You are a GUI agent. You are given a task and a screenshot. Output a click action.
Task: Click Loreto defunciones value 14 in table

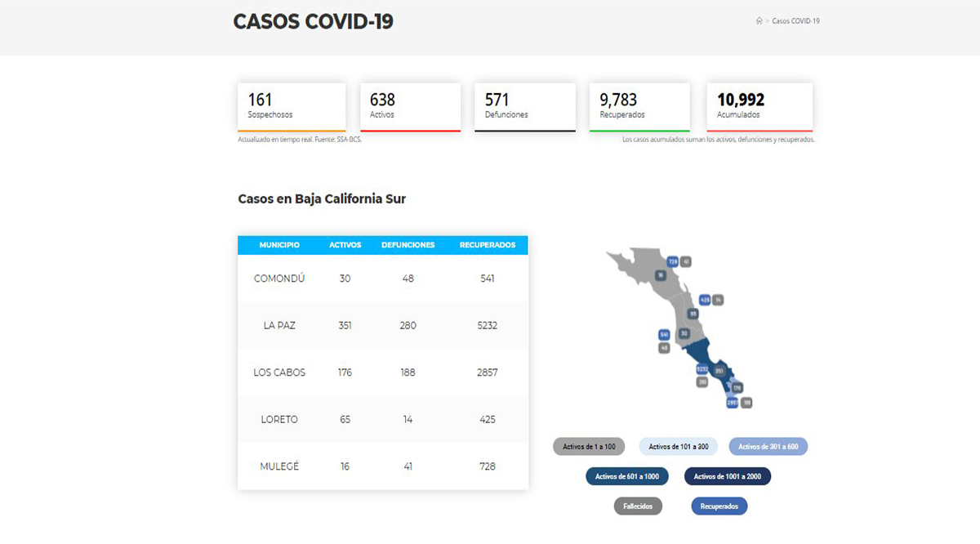click(x=408, y=419)
